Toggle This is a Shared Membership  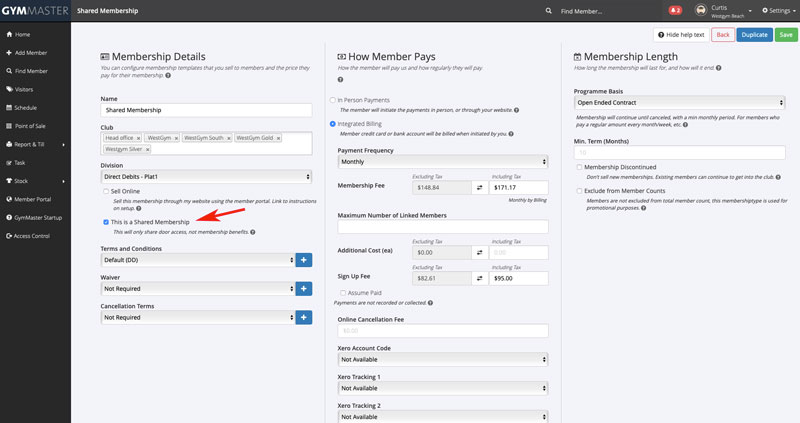click(x=107, y=221)
